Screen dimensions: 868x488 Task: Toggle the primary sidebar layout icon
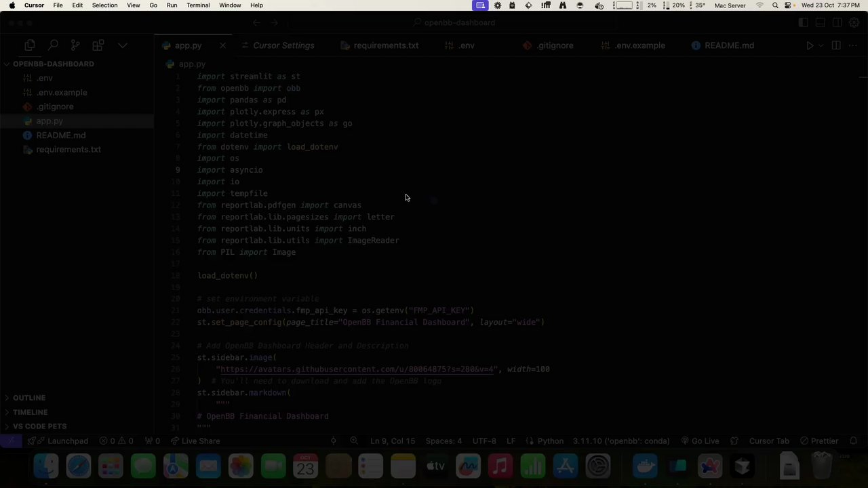coord(803,22)
